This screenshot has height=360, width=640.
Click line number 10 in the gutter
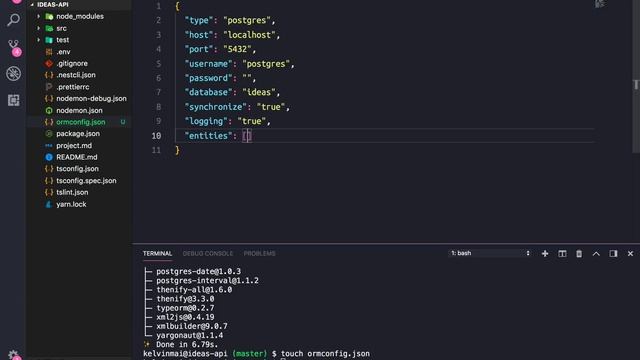point(156,136)
